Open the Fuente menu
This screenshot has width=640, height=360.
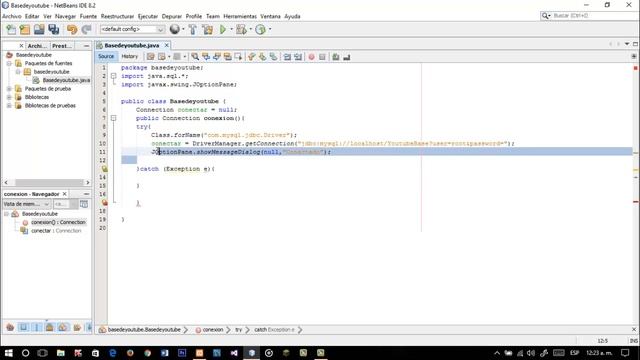(x=88, y=16)
